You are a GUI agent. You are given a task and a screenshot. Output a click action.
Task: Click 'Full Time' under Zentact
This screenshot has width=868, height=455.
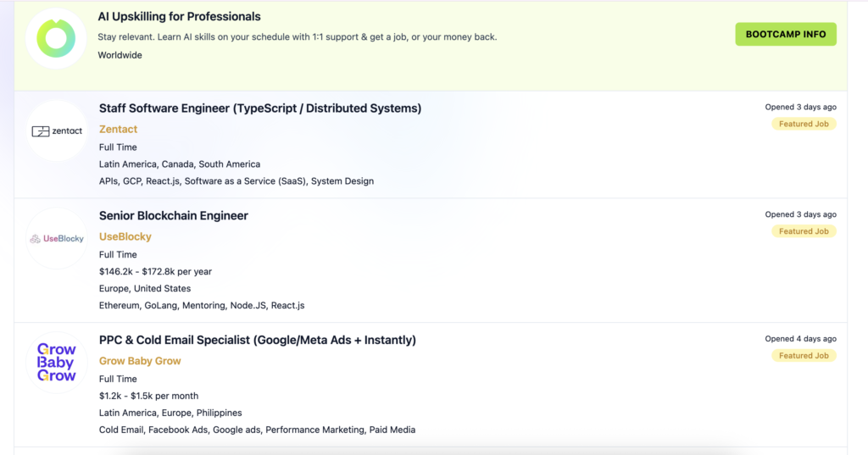point(118,147)
